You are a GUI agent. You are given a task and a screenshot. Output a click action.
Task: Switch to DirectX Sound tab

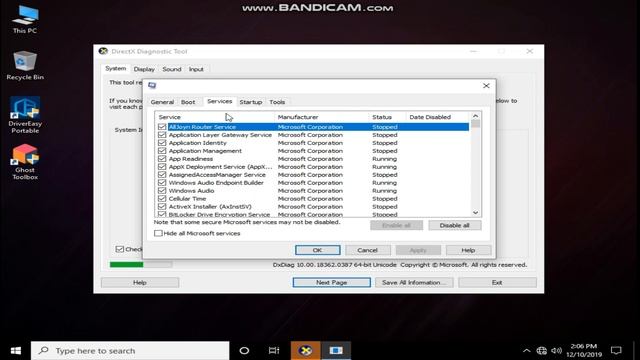pyautogui.click(x=172, y=69)
